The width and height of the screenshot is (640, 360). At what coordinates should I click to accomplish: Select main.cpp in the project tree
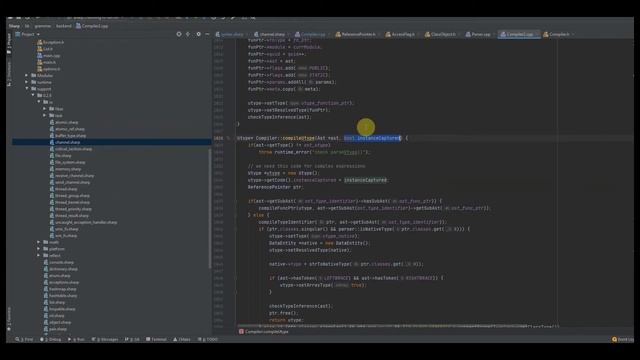click(48, 56)
